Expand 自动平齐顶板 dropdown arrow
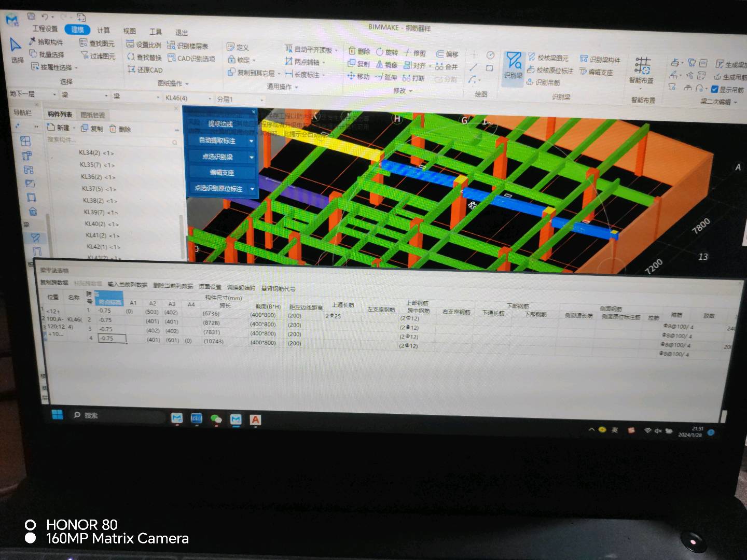 336,50
